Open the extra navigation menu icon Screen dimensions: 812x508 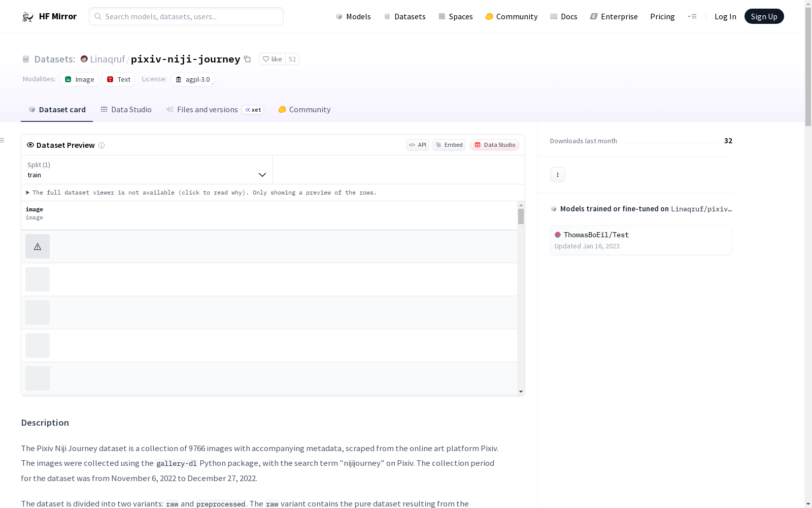coord(692,16)
